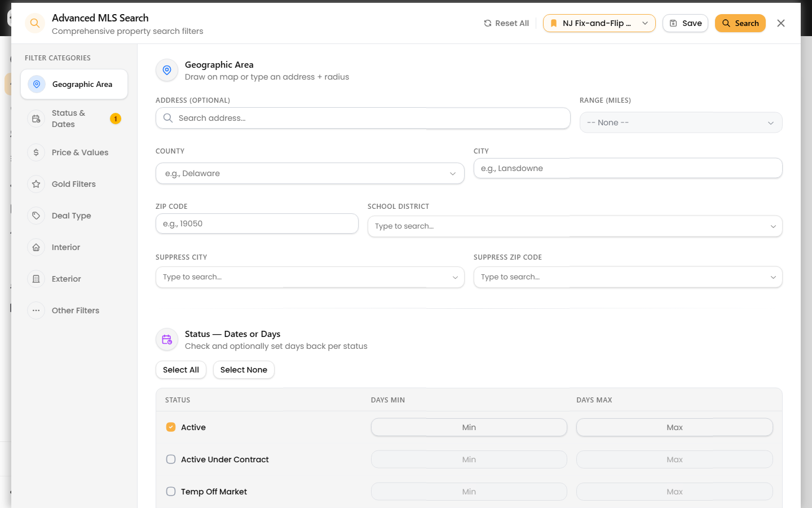
Task: Click the Other Filters ellipsis icon
Action: (x=36, y=310)
